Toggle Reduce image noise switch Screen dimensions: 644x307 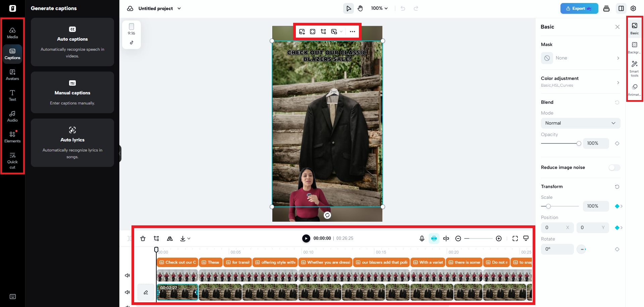pyautogui.click(x=614, y=168)
